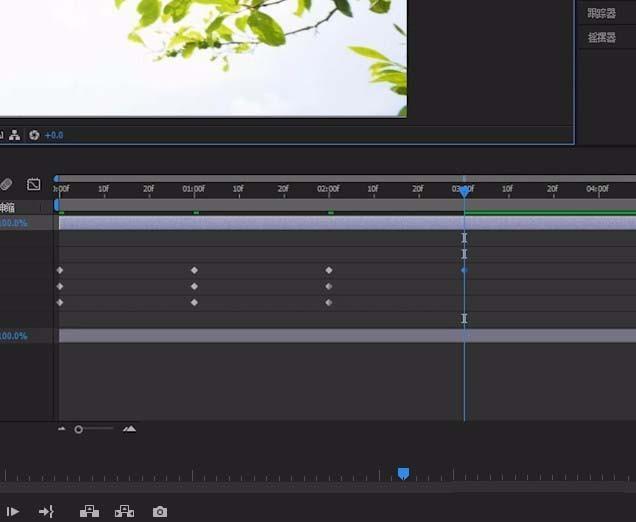Select the top-row keyframe at 01:00f
The width and height of the screenshot is (636, 522).
coord(194,270)
